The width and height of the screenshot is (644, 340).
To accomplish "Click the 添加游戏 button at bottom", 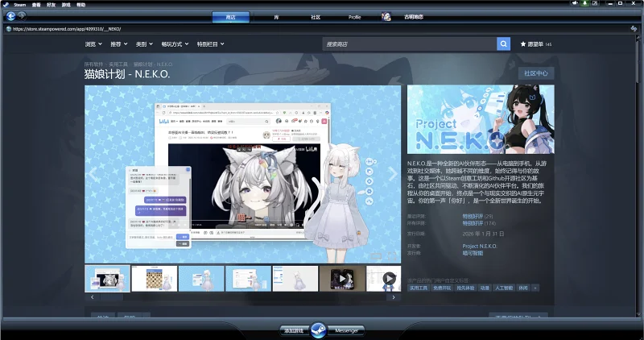I will point(294,330).
